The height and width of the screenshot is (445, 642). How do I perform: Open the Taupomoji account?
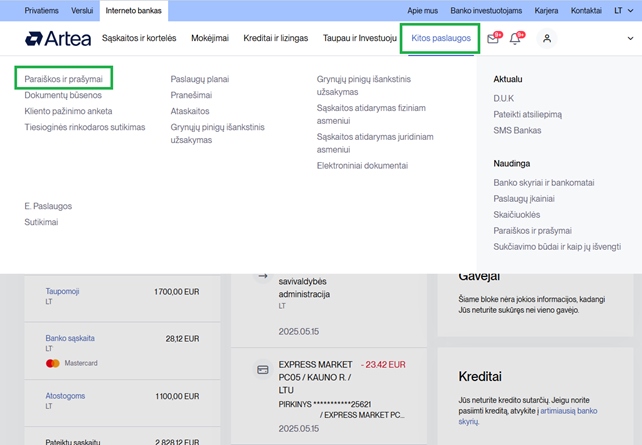click(62, 291)
